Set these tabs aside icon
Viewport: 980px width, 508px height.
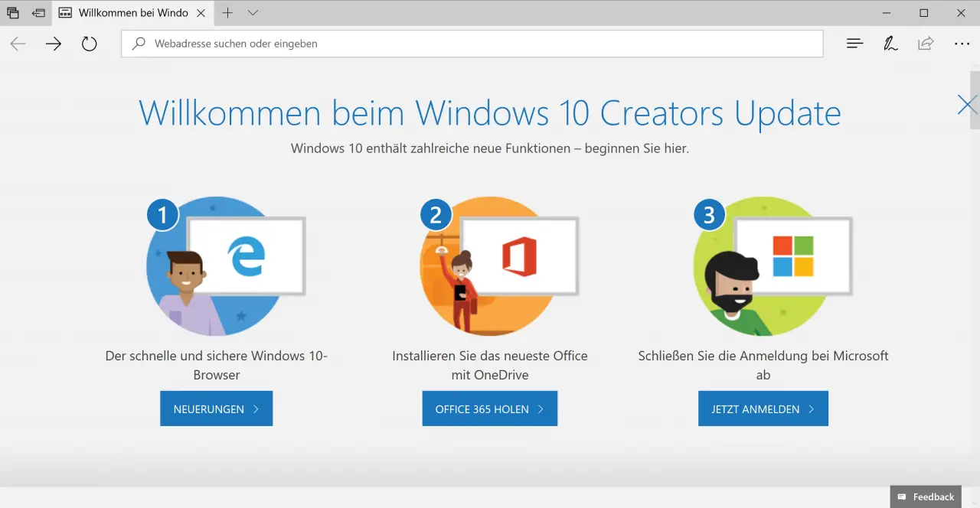tap(38, 13)
